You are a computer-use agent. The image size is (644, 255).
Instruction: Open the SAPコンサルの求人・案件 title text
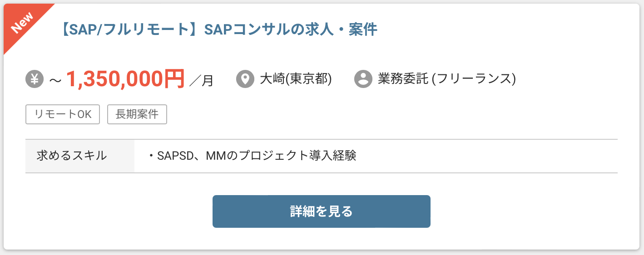(x=291, y=29)
